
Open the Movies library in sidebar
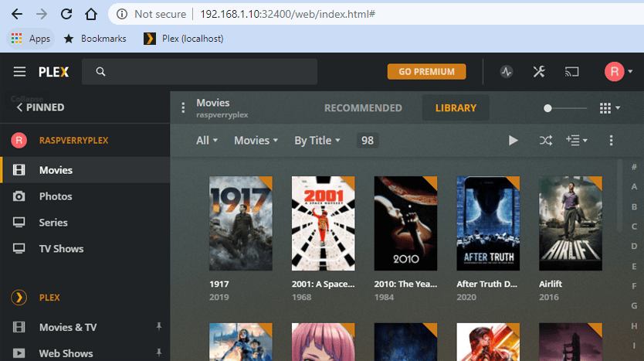(x=85, y=170)
